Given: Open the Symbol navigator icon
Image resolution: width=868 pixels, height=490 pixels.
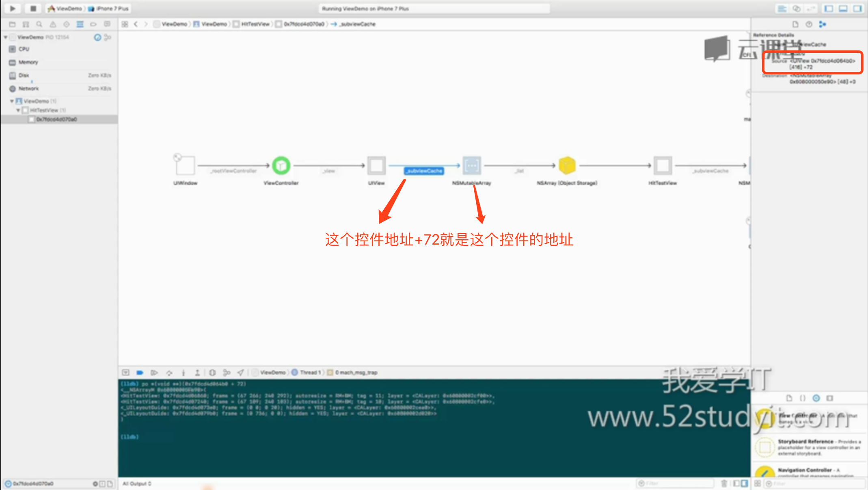Looking at the screenshot, I should (x=26, y=24).
